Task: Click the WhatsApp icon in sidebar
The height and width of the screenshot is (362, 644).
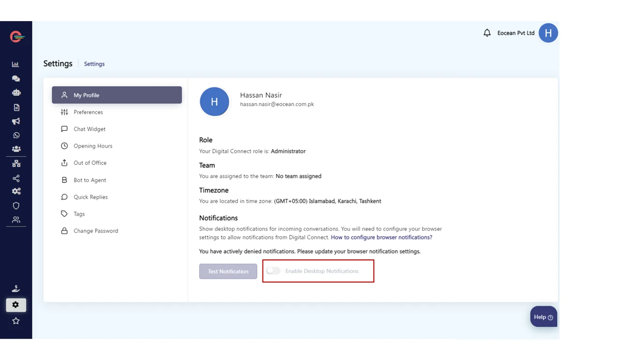Action: 16,136
